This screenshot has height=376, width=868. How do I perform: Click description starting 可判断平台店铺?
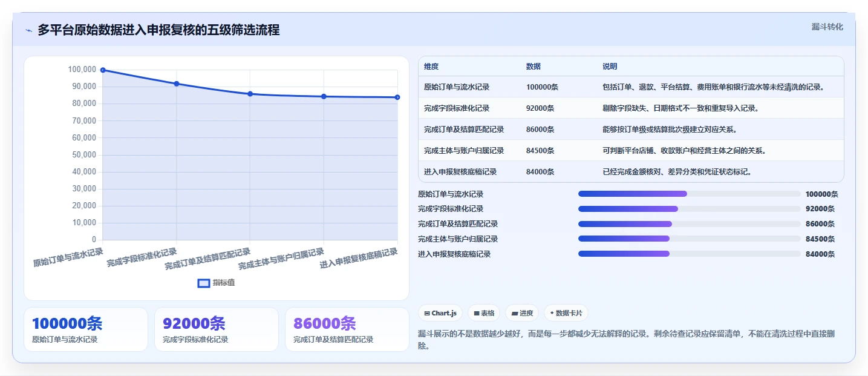pyautogui.click(x=684, y=151)
